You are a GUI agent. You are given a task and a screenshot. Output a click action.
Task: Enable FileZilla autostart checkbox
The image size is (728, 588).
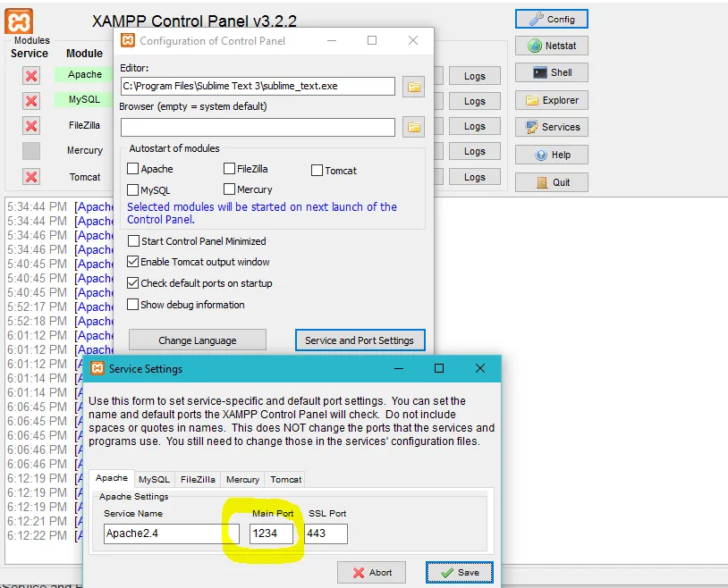(x=229, y=169)
